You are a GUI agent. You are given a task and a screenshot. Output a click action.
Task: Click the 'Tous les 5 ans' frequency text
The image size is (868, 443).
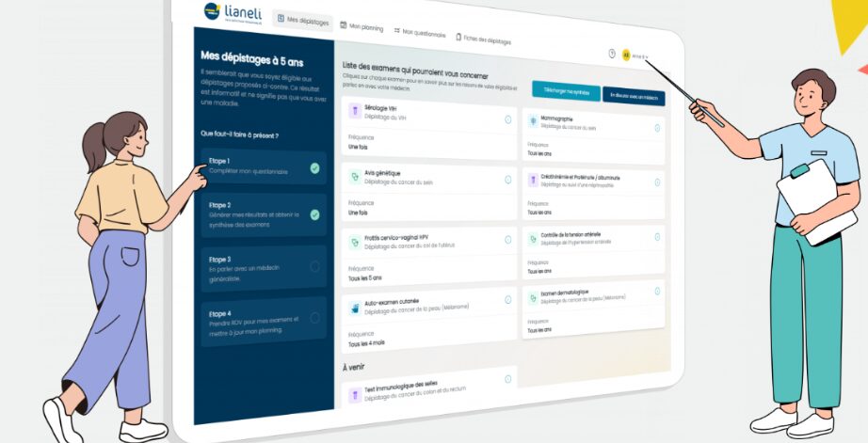(364, 278)
